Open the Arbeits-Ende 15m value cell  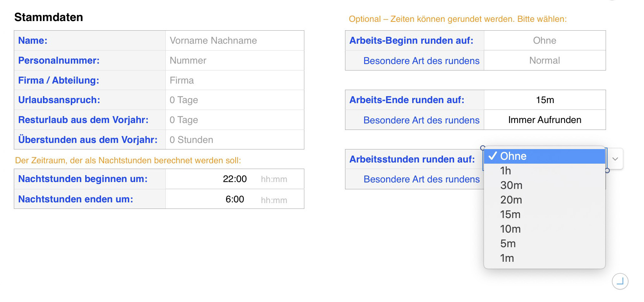544,100
